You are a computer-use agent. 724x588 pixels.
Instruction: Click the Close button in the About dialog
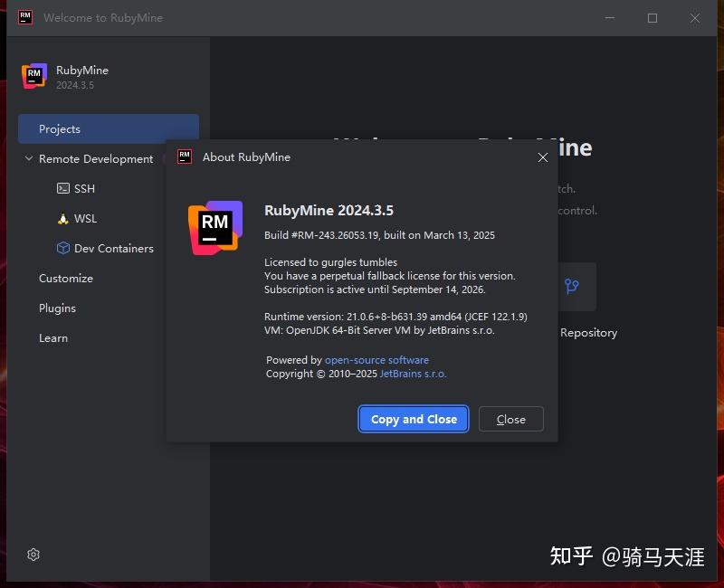coord(510,419)
